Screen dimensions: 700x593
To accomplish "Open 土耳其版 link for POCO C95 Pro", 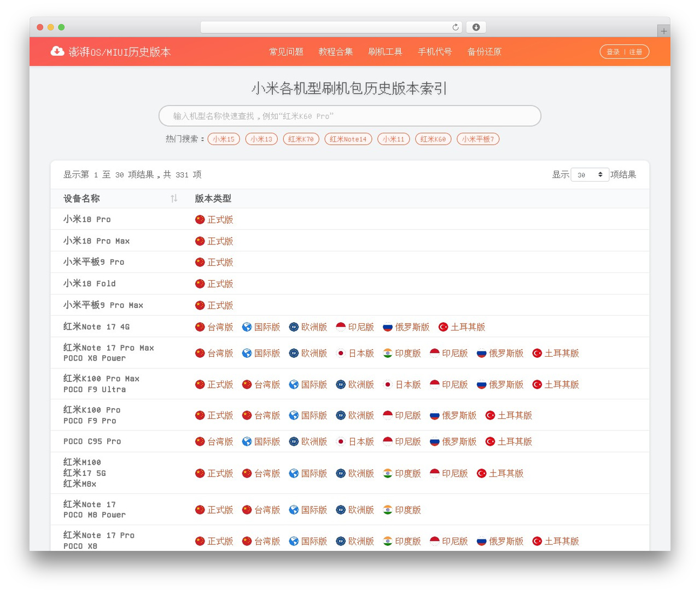I will coord(515,441).
